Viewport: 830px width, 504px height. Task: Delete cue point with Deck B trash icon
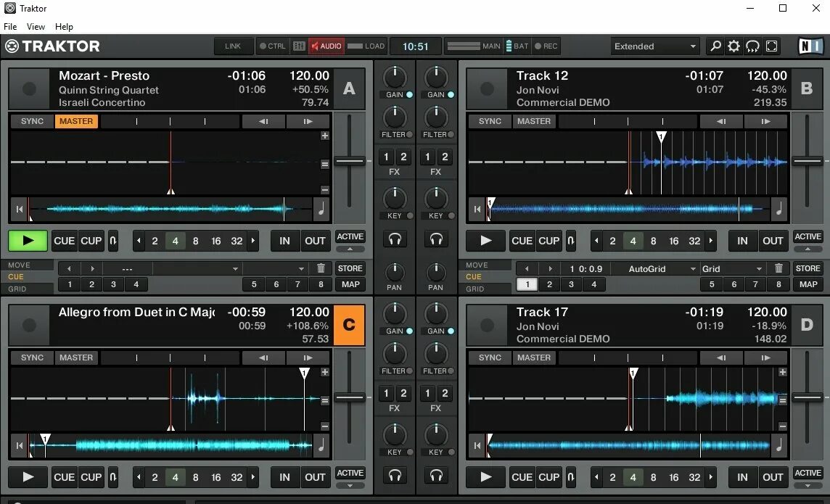pos(778,268)
